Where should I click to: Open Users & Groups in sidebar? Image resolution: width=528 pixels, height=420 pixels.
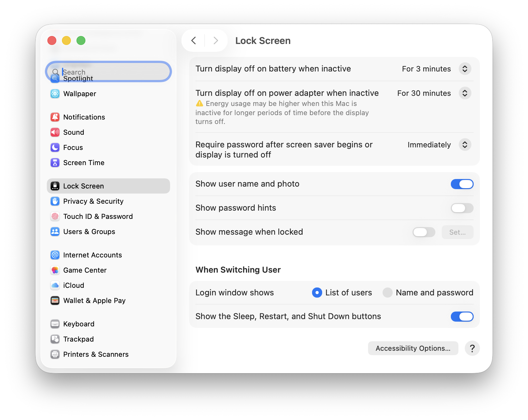pyautogui.click(x=89, y=232)
